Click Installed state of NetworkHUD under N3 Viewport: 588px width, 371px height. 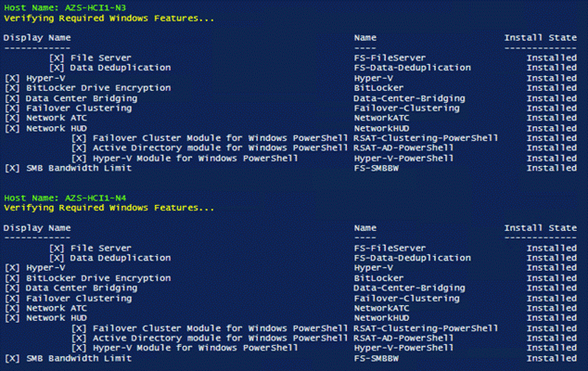coord(552,128)
